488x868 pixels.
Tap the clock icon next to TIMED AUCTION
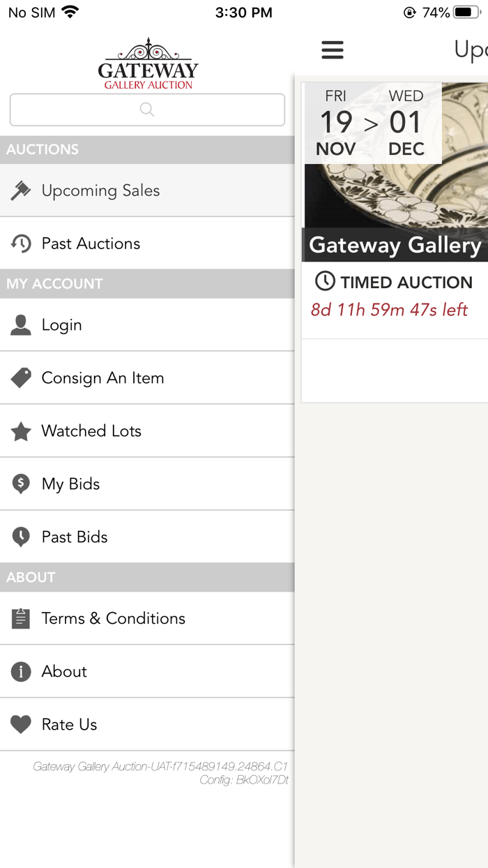(x=325, y=282)
